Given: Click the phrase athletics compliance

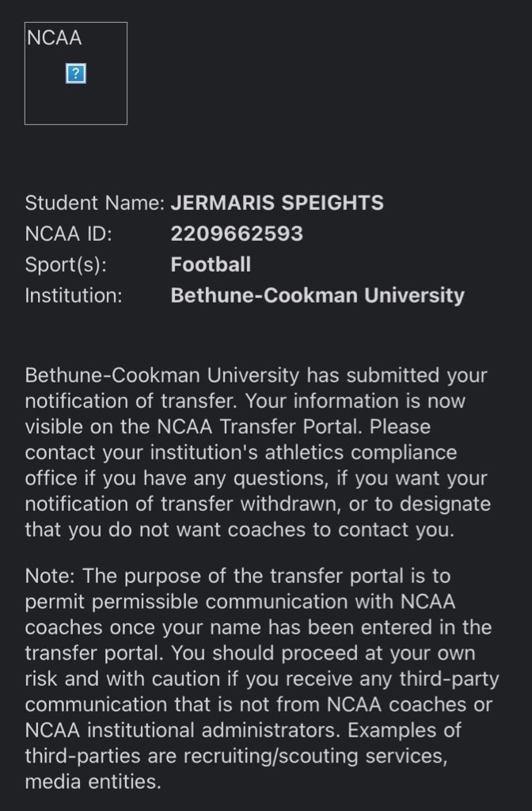Looking at the screenshot, I should tap(361, 452).
